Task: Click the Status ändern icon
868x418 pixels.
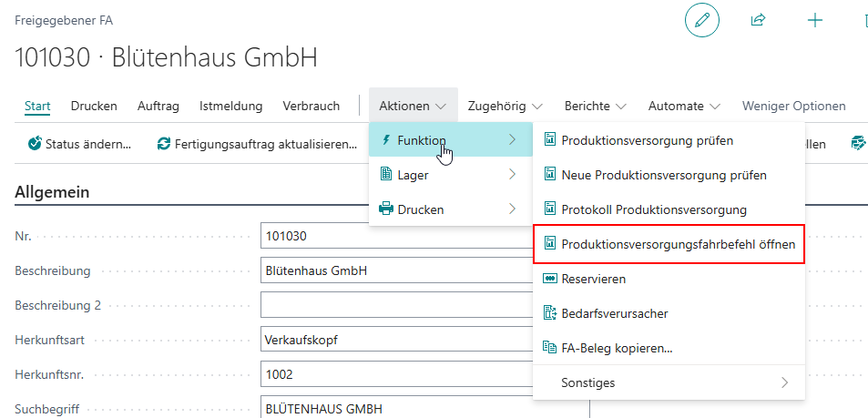Action: click(35, 144)
